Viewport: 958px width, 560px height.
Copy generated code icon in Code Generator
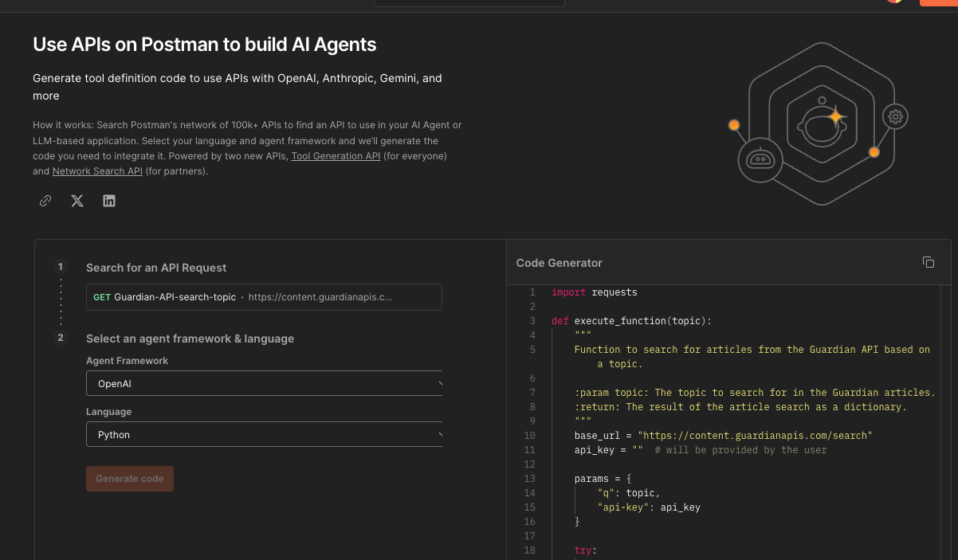click(928, 262)
